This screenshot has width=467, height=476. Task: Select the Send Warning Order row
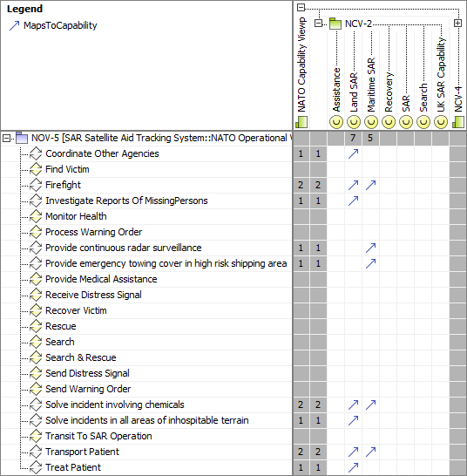pyautogui.click(x=88, y=389)
